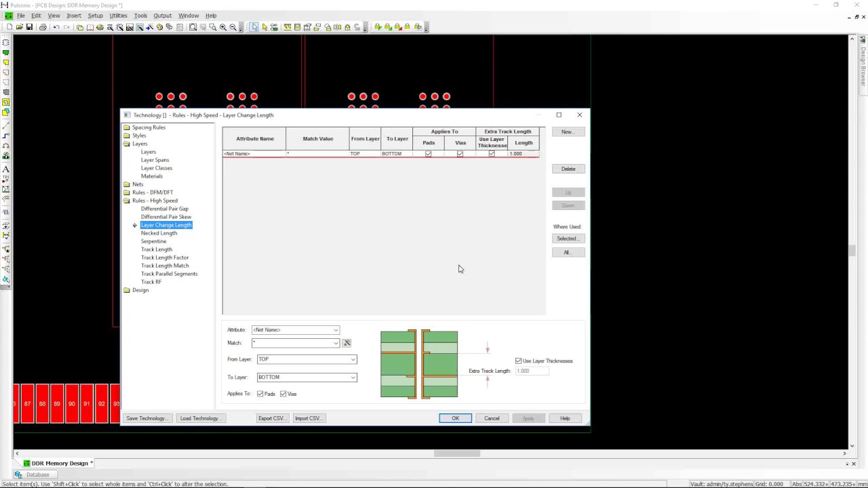Screen dimensions: 868x488
Task: Uncheck Applies To Vias checkbox below
Action: pyautogui.click(x=283, y=394)
